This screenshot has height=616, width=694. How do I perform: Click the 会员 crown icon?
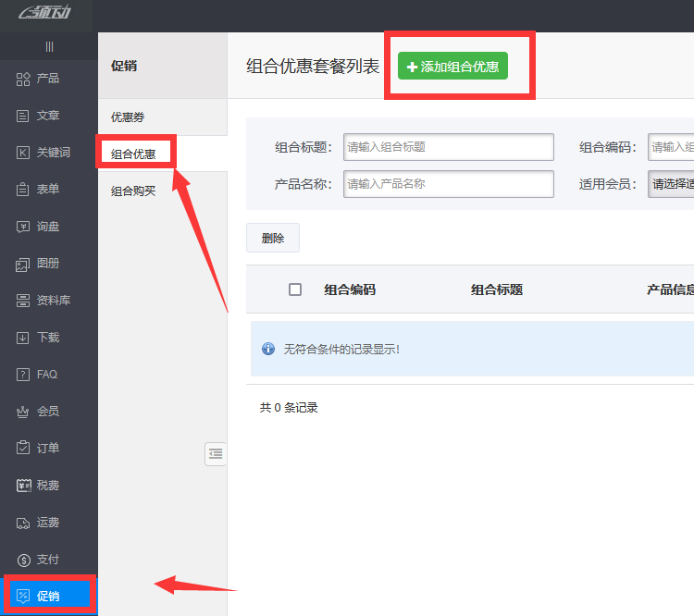pos(23,412)
